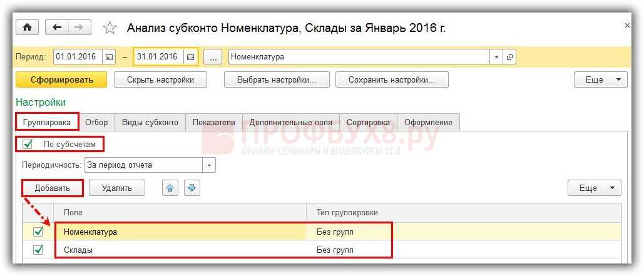Open the Показатели tab
The image size is (644, 276).
pos(214,123)
